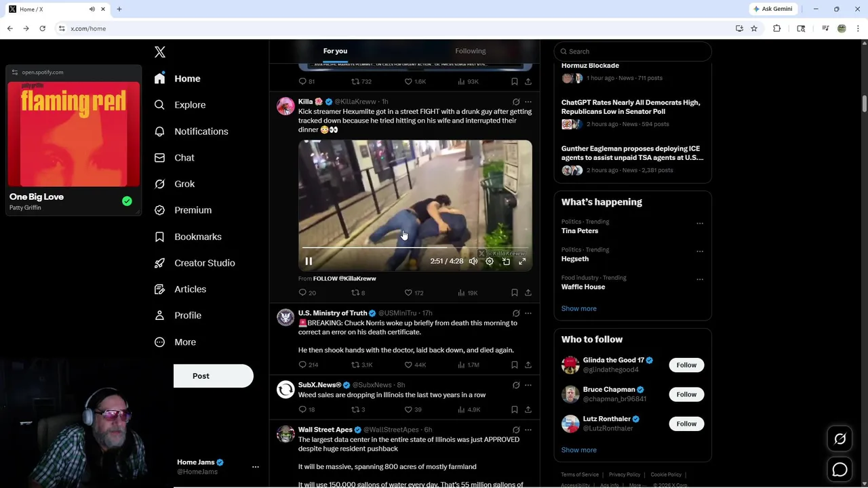Viewport: 868px width, 488px height.
Task: Click the X logo in sidebar
Action: (x=160, y=52)
